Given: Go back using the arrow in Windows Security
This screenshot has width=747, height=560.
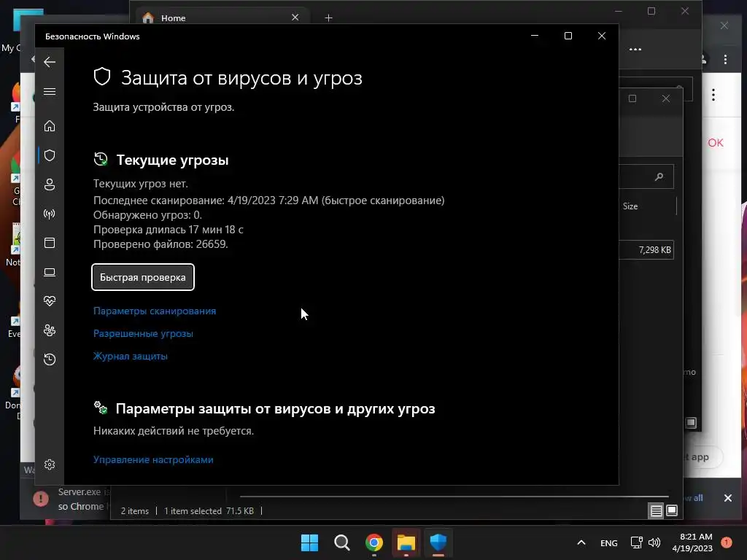Looking at the screenshot, I should point(50,62).
